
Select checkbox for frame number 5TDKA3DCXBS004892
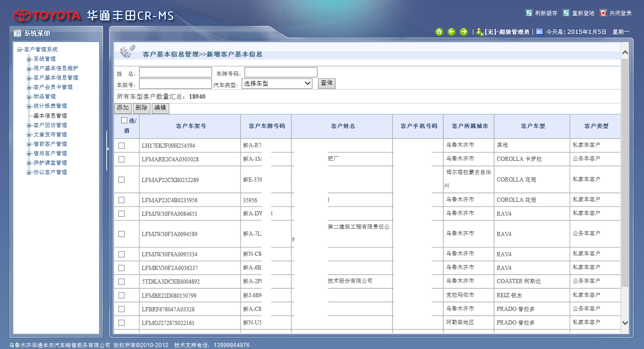[122, 282]
